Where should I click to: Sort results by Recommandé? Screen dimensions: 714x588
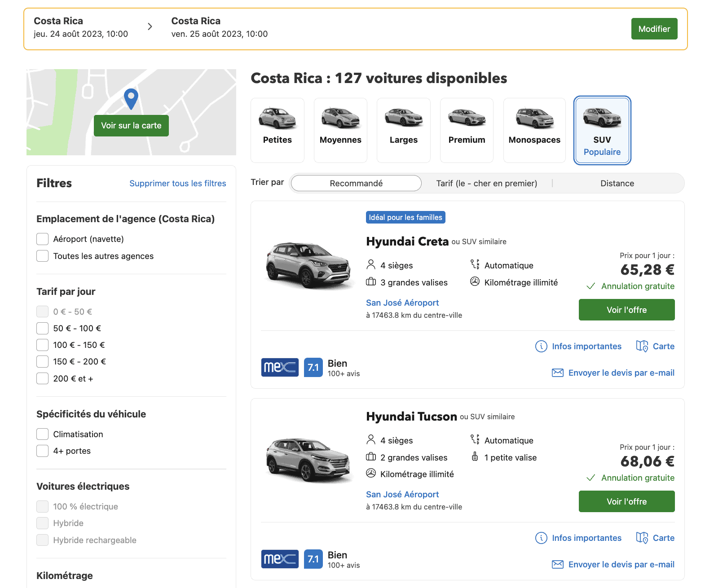click(x=356, y=183)
